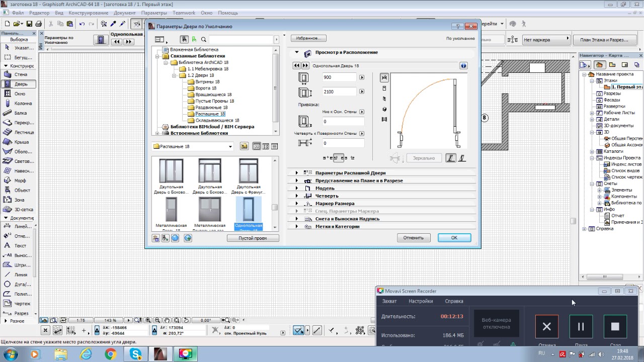Viewport: 644px width, 362px height.
Task: Toggle the 3D hidden-line preview button
Action: pos(384,99)
